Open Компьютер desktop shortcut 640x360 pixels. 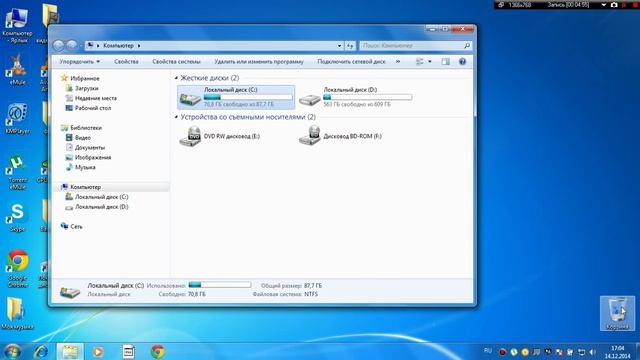pyautogui.click(x=17, y=25)
